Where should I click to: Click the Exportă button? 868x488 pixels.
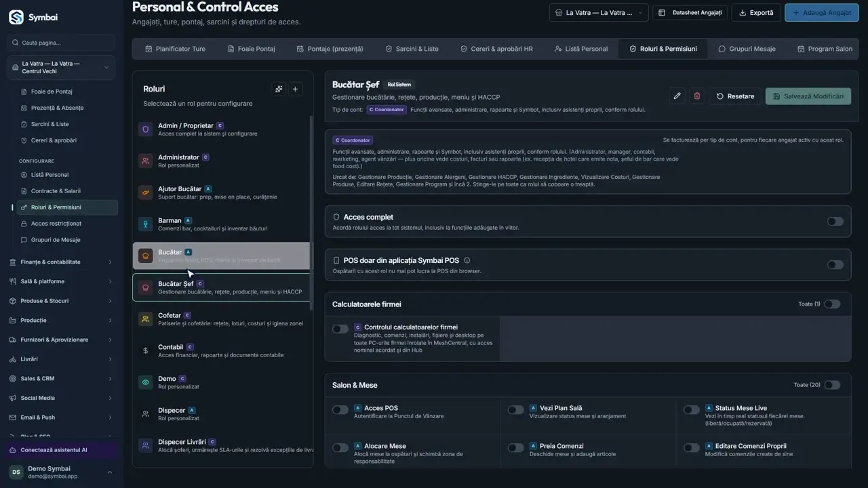point(756,13)
